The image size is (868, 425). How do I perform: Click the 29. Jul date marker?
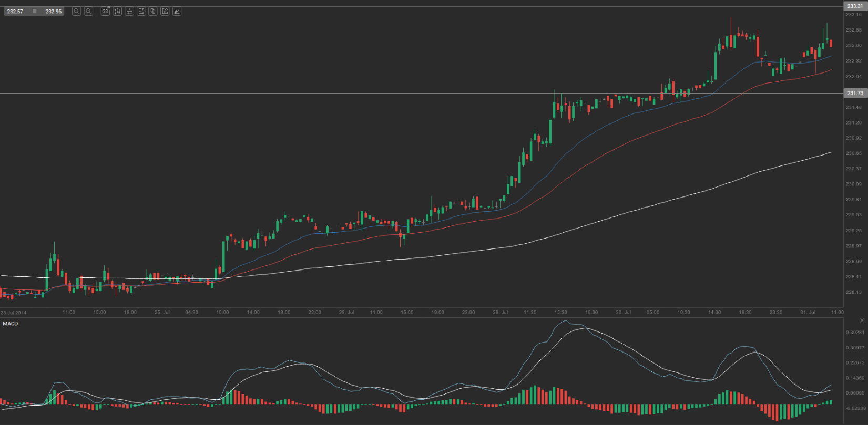click(x=500, y=312)
